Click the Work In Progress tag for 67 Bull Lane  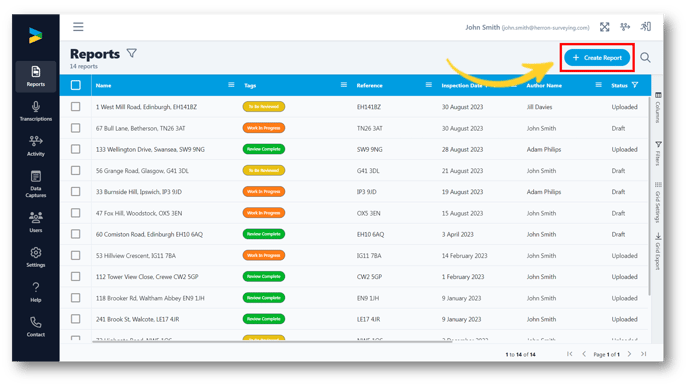coord(264,128)
